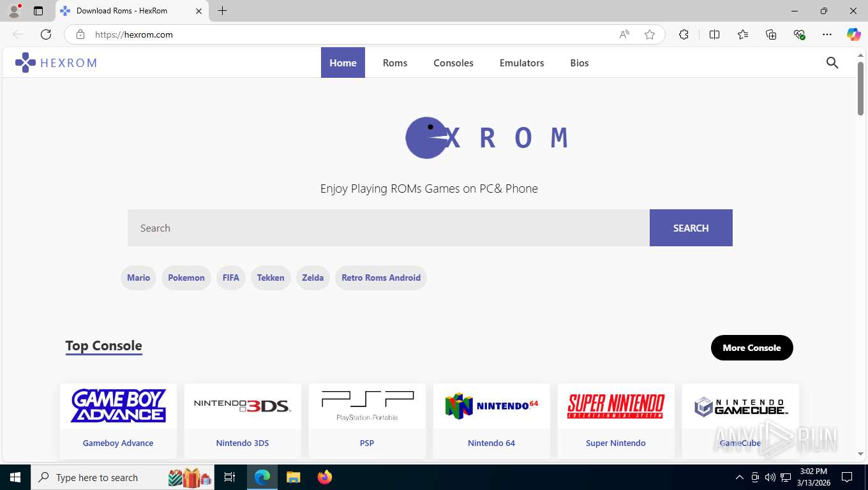Select the FIFA tag chip

pos(231,278)
